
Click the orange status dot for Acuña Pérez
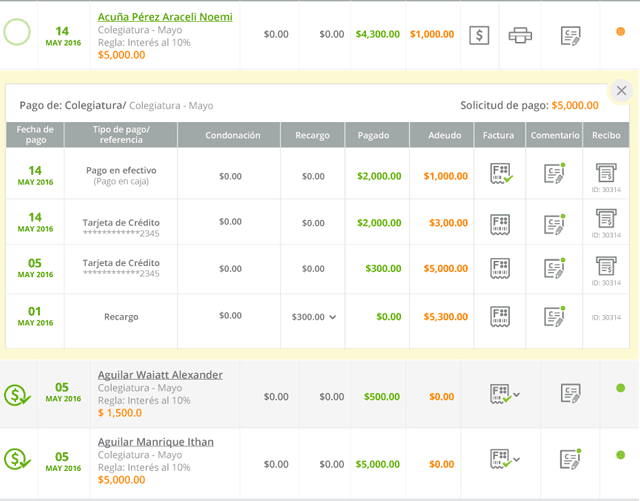pos(620,31)
